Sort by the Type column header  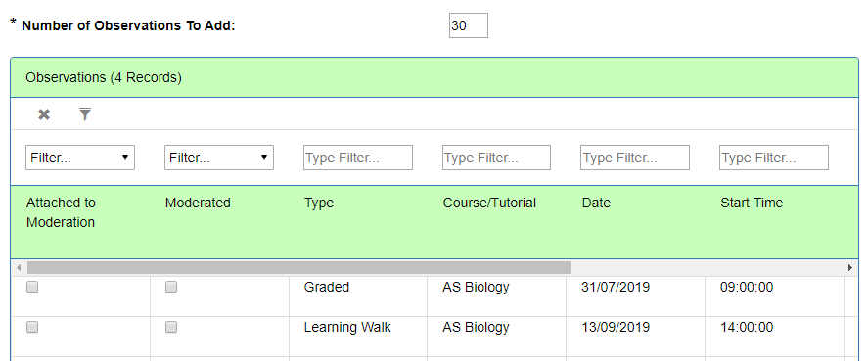tap(319, 203)
